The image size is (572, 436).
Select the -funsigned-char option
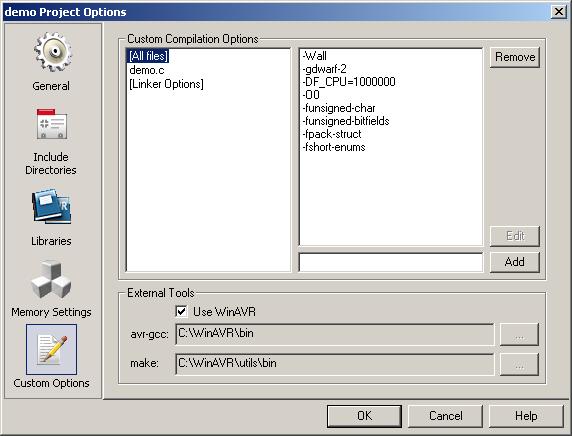(339, 108)
